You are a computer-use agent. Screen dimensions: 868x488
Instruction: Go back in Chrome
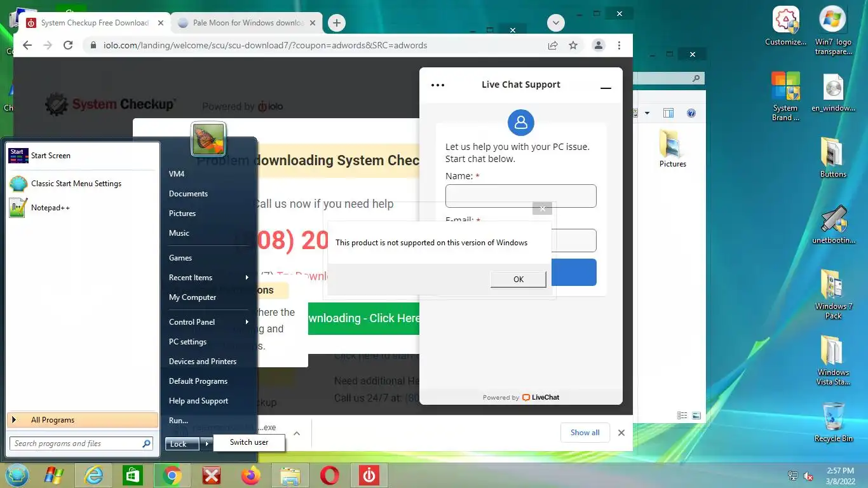tap(27, 45)
